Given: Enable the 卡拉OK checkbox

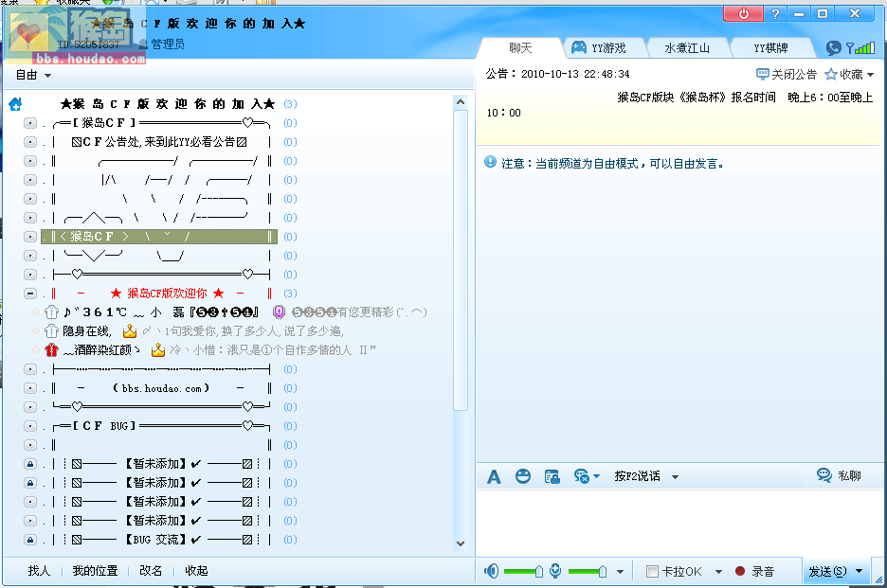Looking at the screenshot, I should (652, 571).
